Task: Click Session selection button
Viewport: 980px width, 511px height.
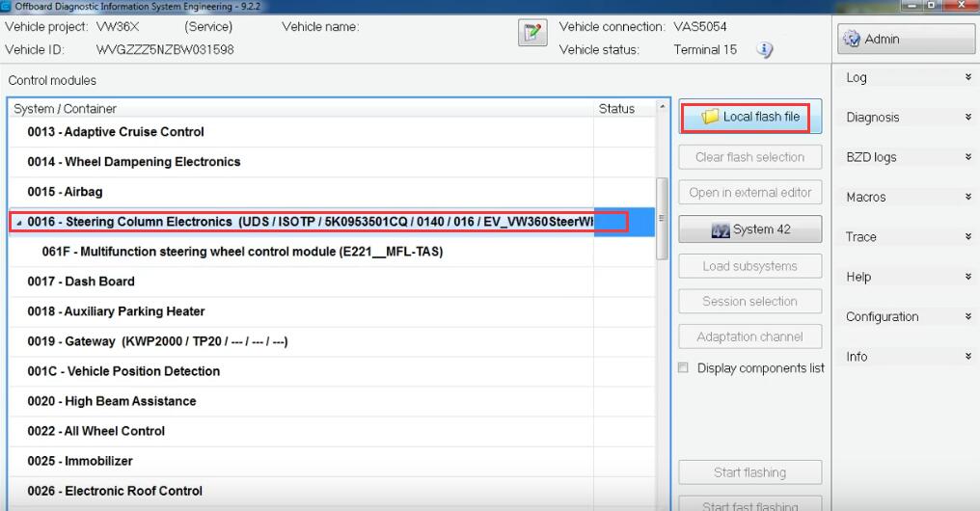Action: pyautogui.click(x=750, y=301)
